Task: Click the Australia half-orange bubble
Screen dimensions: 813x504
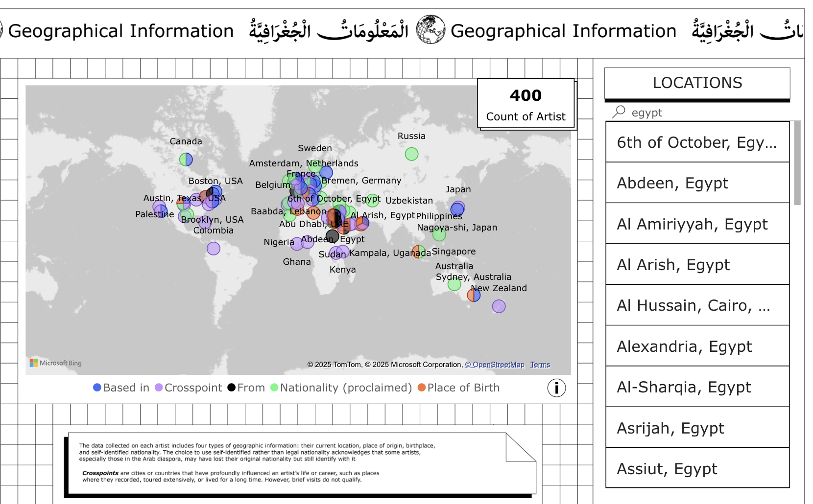Action: click(x=474, y=295)
